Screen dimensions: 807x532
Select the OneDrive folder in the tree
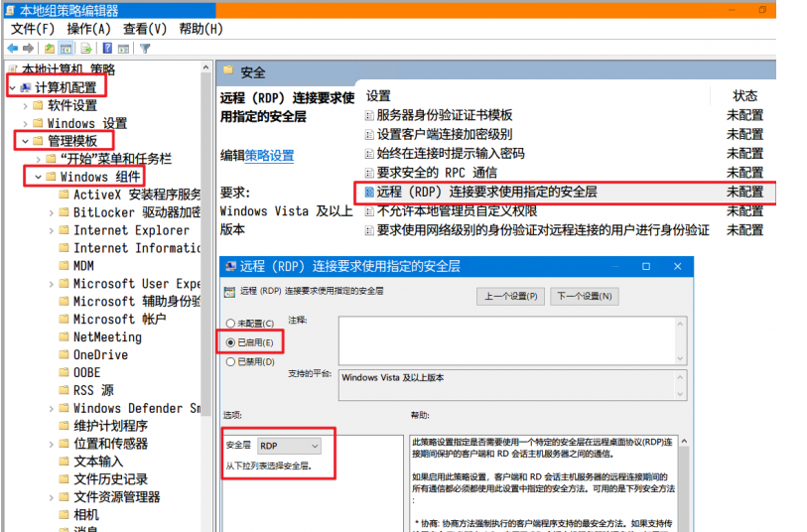tap(100, 354)
